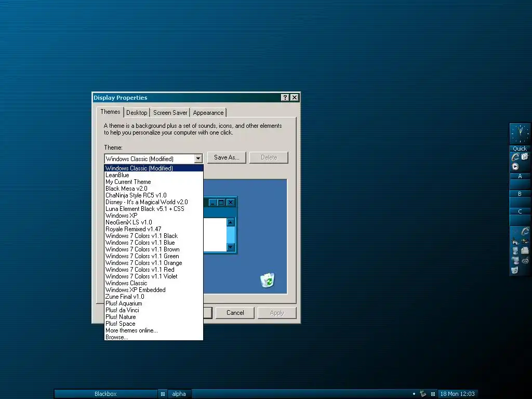Select highlighted Windows Classic (Modified) list entry

pyautogui.click(x=154, y=168)
